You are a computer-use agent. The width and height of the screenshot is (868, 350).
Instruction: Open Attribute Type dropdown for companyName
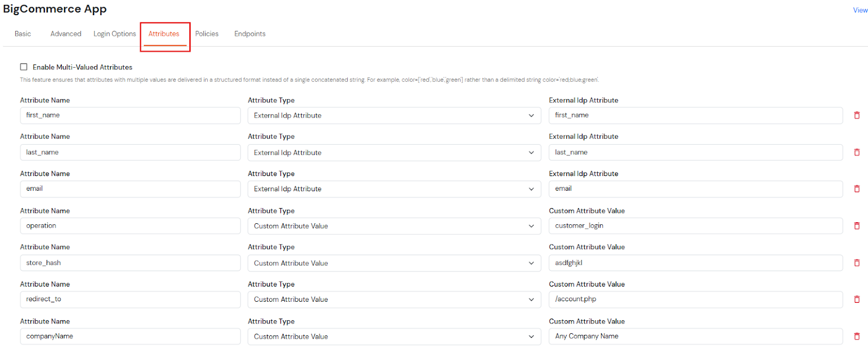tap(394, 336)
